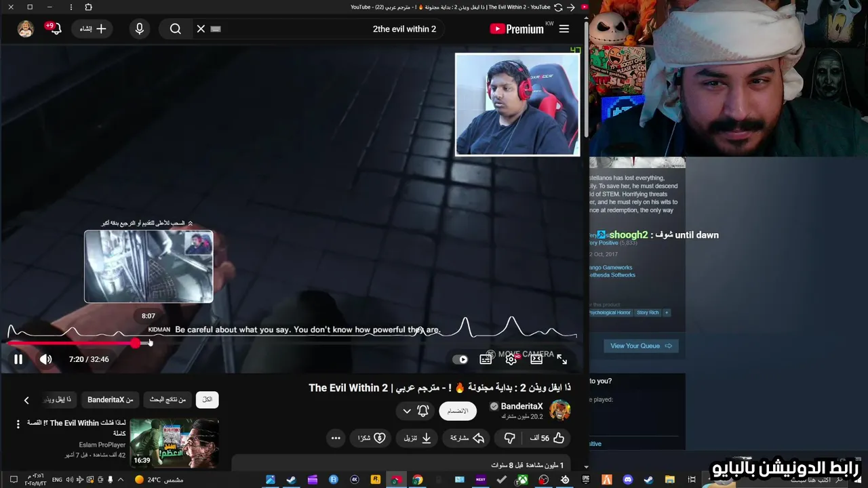
Task: Switch ENG input language indicator
Action: click(57, 480)
